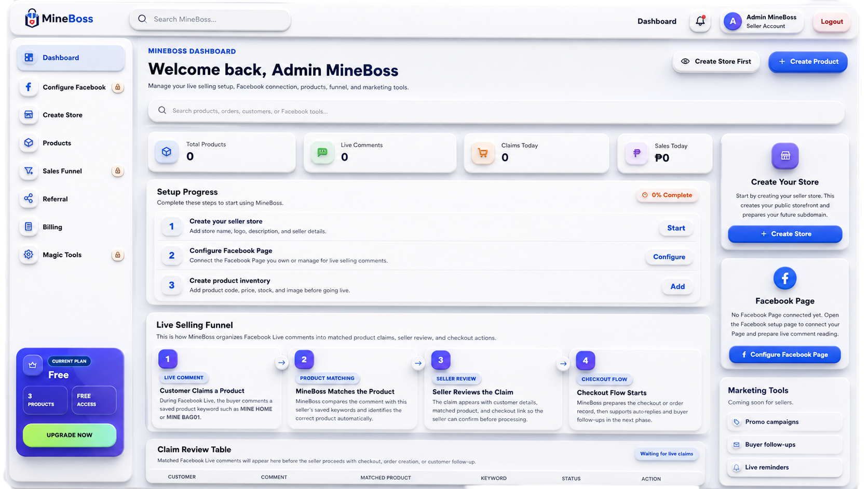Screen dimensions: 868x489
Task: Open Configure Facebook in the sidebar
Action: (71, 87)
